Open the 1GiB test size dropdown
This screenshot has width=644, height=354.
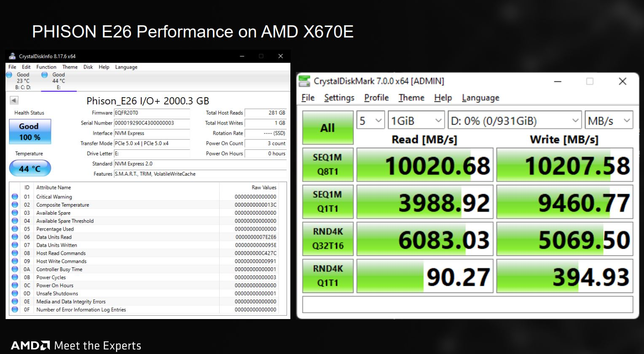click(416, 121)
